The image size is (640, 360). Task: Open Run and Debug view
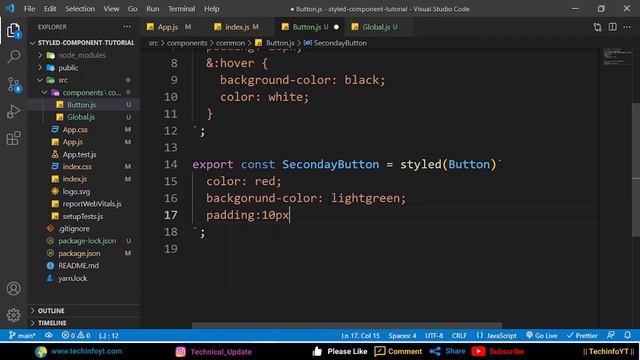(13, 111)
